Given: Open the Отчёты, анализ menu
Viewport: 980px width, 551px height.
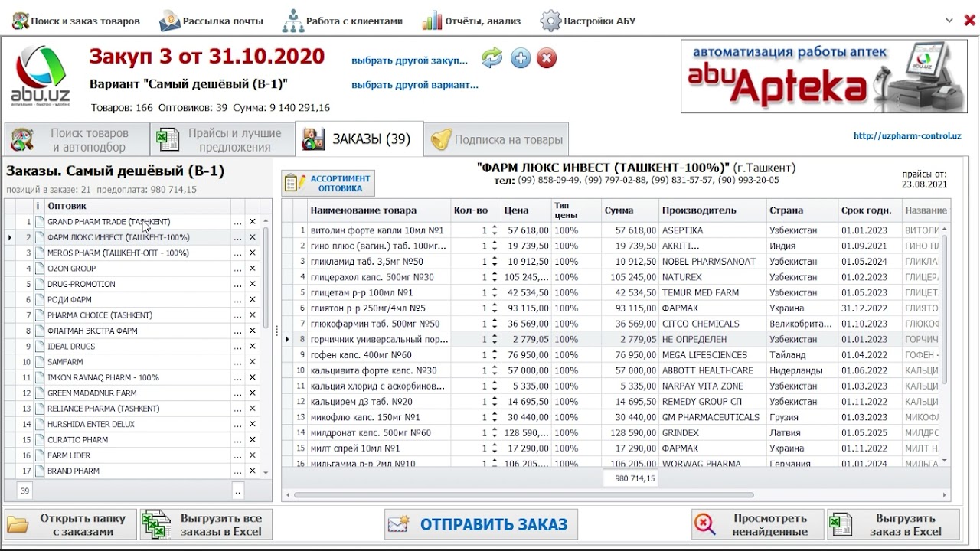Looking at the screenshot, I should [x=472, y=21].
